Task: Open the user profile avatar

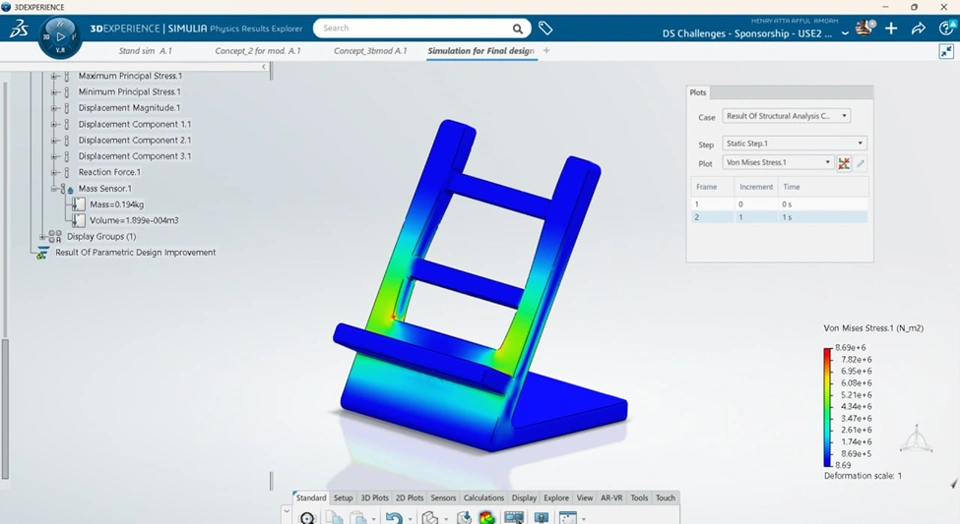Action: (865, 28)
